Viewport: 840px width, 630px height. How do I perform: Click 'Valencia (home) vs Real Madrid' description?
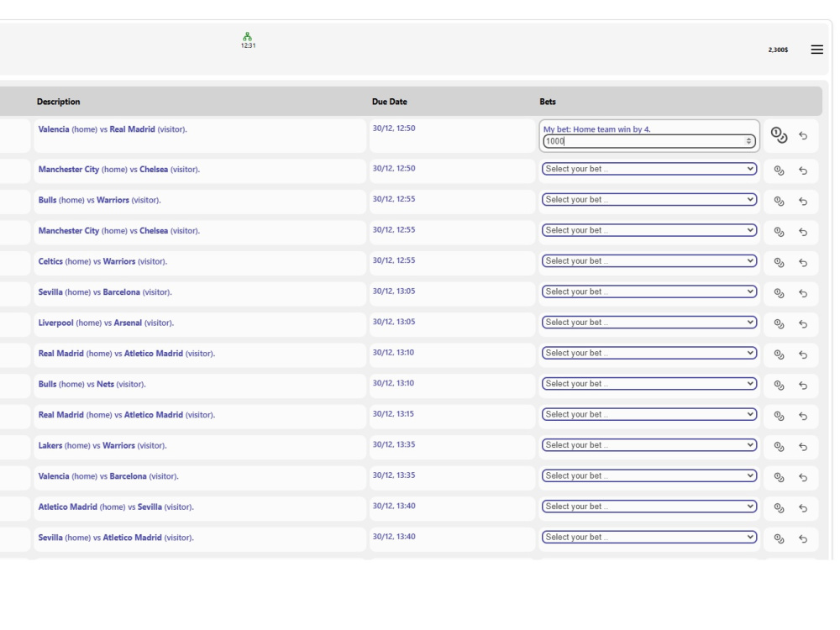(113, 129)
